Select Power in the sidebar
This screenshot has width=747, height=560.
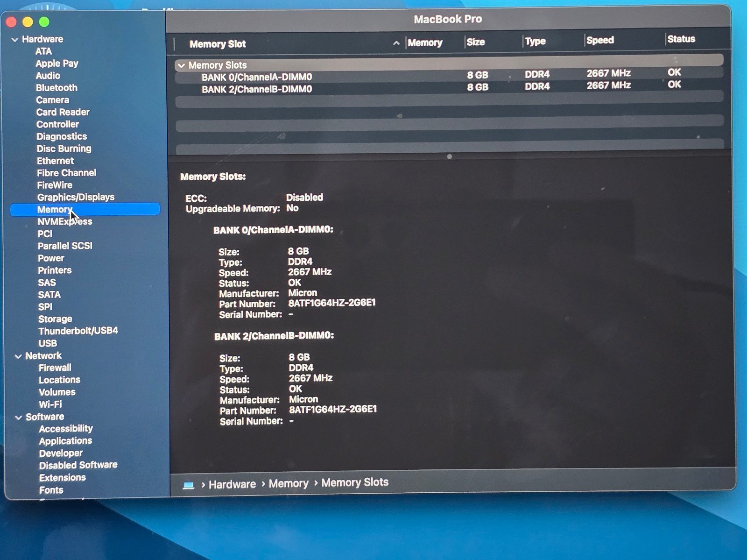[x=51, y=258]
